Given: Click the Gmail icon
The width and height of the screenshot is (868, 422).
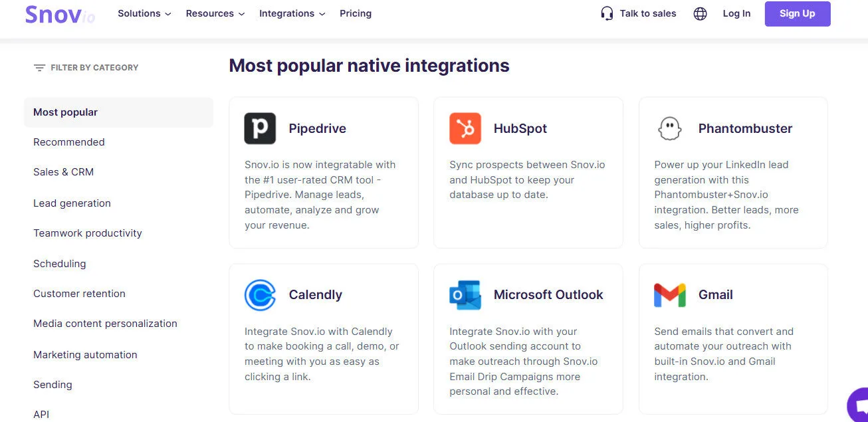Looking at the screenshot, I should point(669,294).
